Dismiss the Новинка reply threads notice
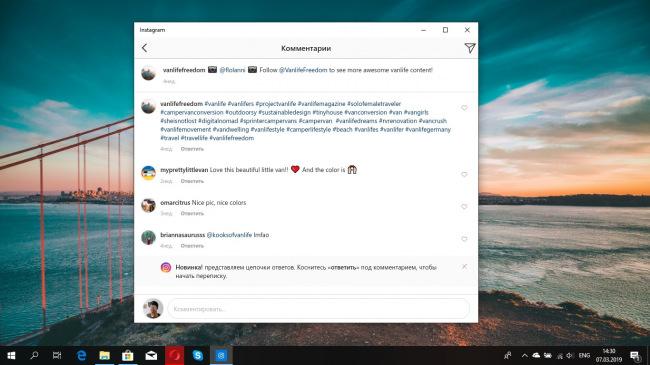 pyautogui.click(x=464, y=266)
